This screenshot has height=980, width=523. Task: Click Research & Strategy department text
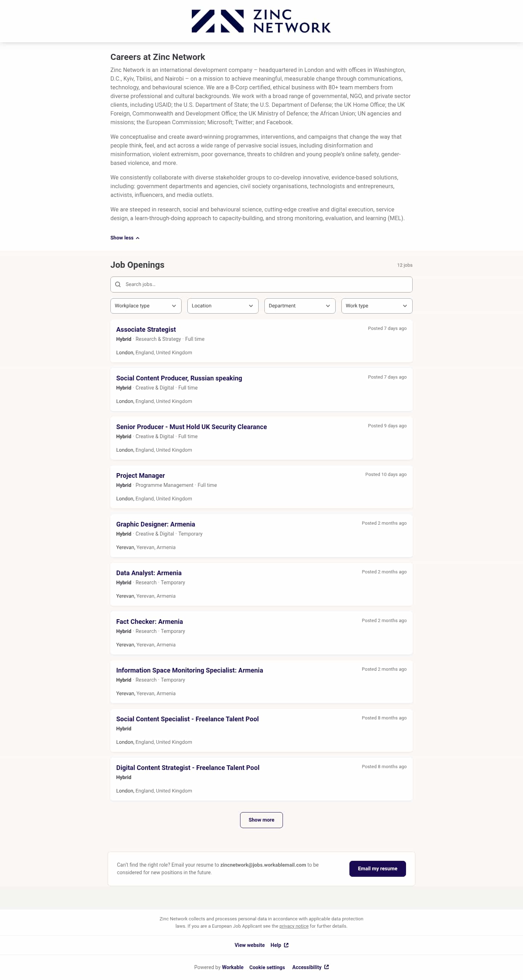158,339
